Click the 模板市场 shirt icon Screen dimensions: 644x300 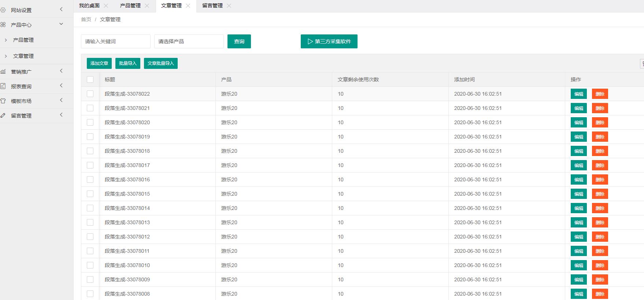pyautogui.click(x=3, y=101)
